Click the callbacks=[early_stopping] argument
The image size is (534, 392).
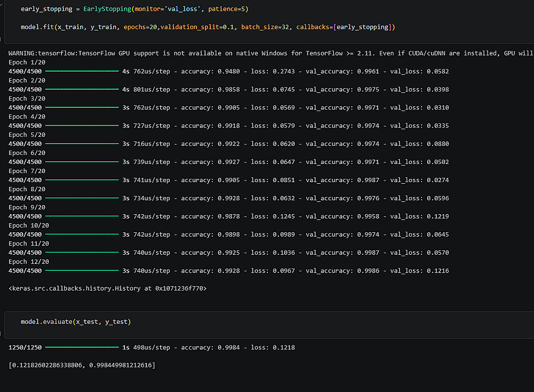(345, 27)
